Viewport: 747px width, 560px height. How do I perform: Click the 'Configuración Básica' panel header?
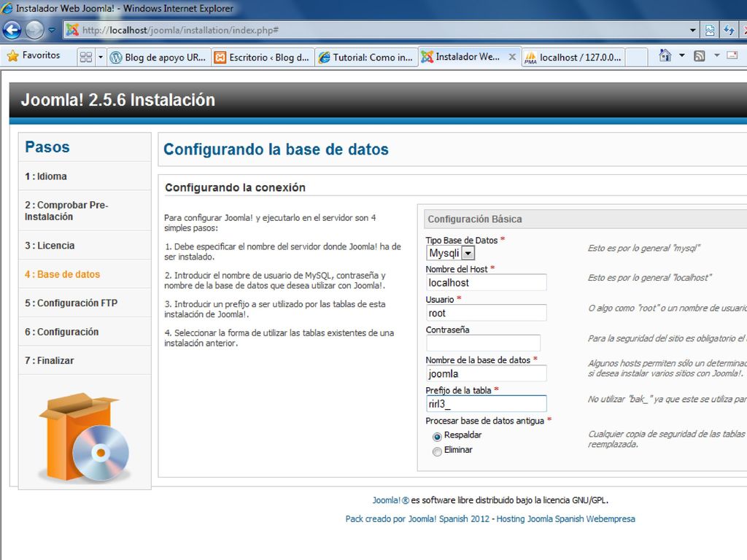tap(586, 219)
